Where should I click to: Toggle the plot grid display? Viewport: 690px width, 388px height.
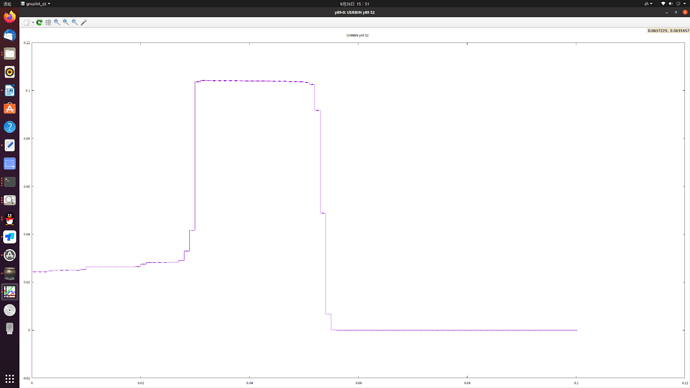pyautogui.click(x=48, y=22)
